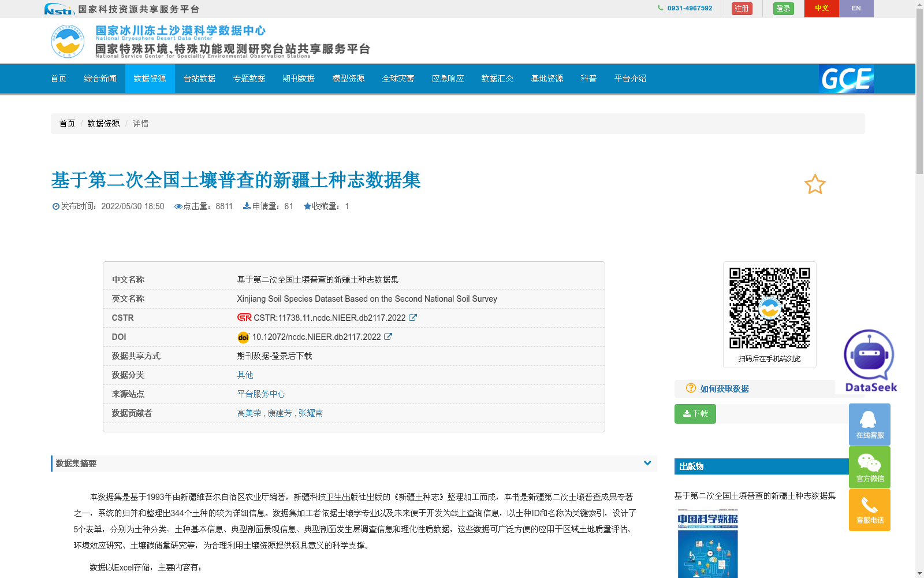Click the 收藏量 1 text
This screenshot has height=578, width=924.
coord(326,206)
